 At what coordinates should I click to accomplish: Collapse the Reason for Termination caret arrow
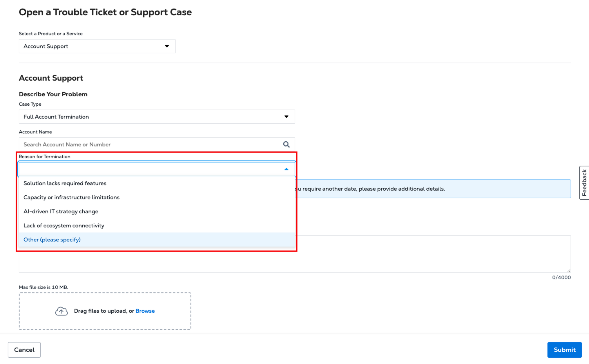pos(286,169)
